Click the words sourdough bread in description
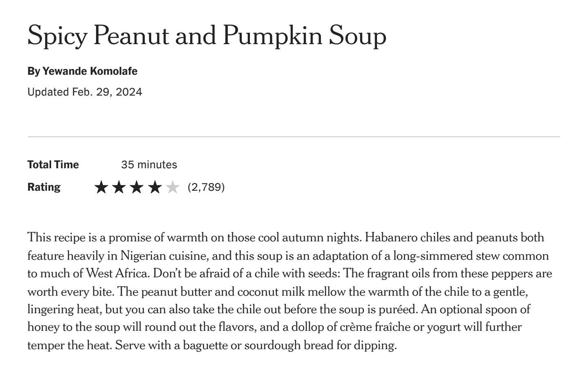588x379 pixels. click(289, 346)
